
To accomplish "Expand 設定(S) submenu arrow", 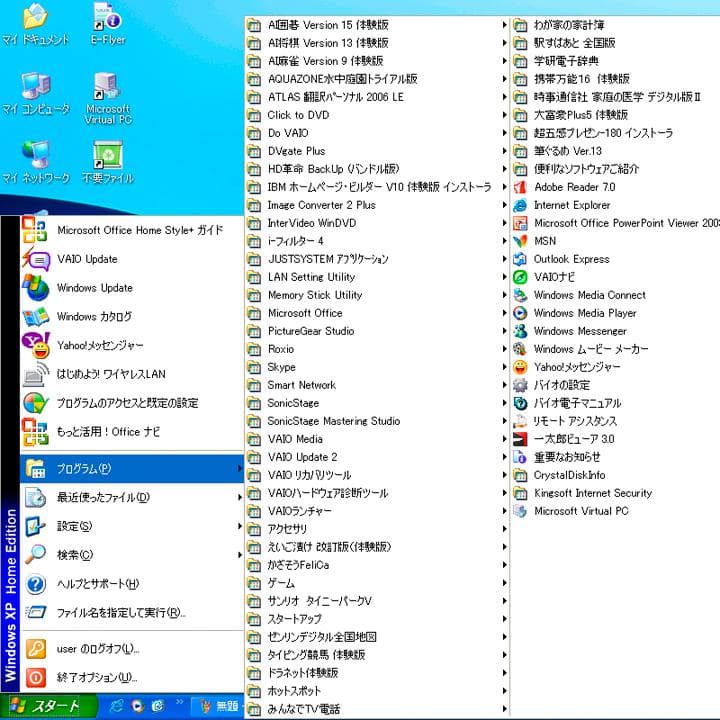I will coord(239,526).
